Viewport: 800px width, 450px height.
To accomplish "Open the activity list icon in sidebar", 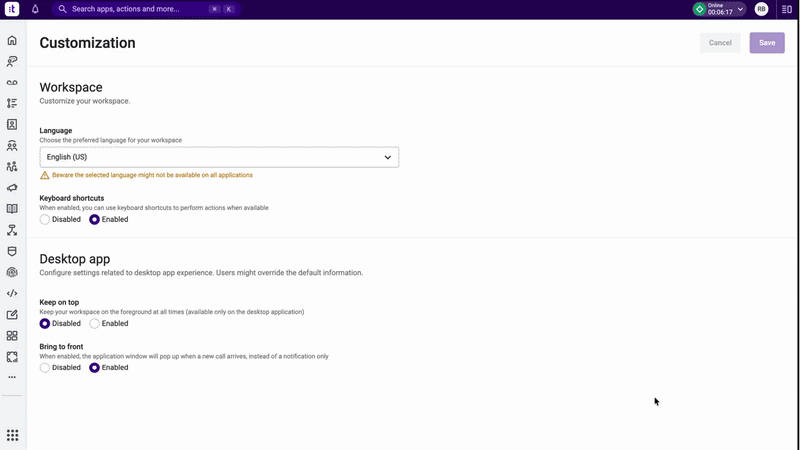I will pyautogui.click(x=12, y=103).
